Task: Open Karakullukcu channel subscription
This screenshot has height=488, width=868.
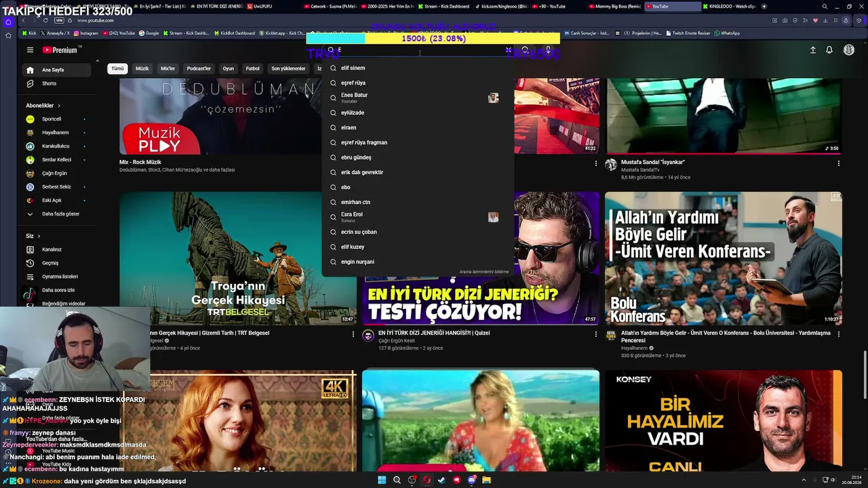Action: point(56,146)
